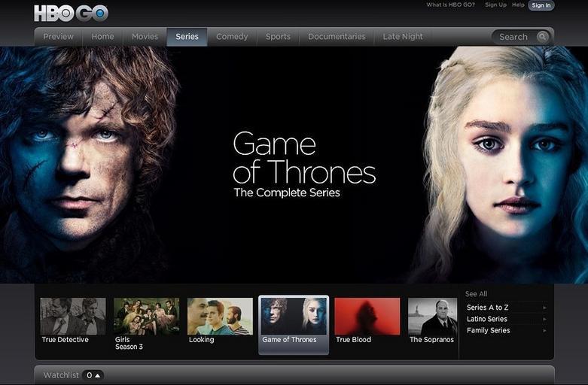This screenshot has width=588, height=385.
Task: Click the Sign In button
Action: tap(541, 5)
